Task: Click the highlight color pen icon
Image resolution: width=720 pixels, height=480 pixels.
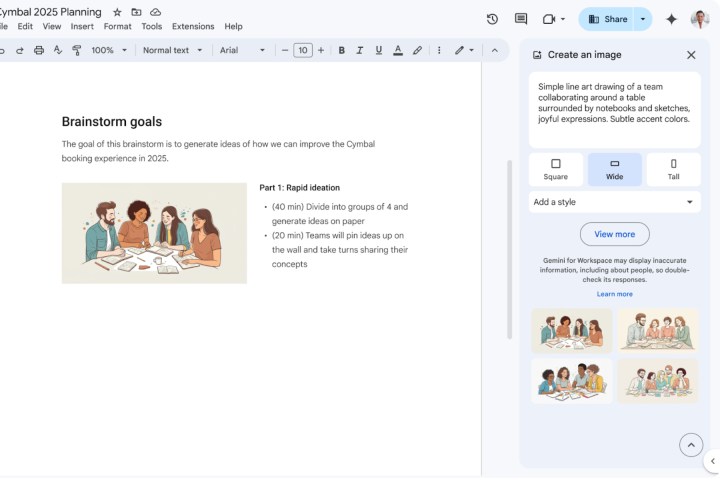Action: pos(417,50)
